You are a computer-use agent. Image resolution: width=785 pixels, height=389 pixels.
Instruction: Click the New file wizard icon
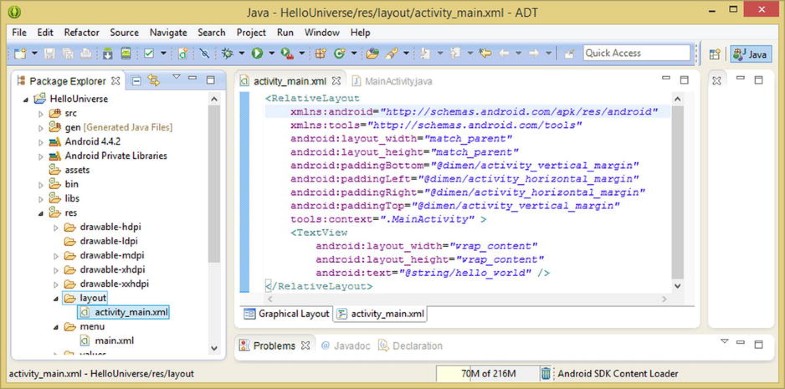click(20, 53)
